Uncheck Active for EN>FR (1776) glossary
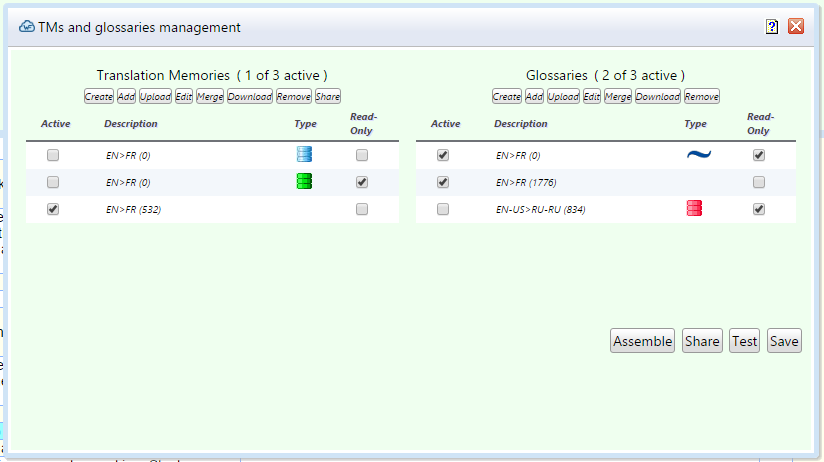The width and height of the screenshot is (824, 462). tap(443, 182)
